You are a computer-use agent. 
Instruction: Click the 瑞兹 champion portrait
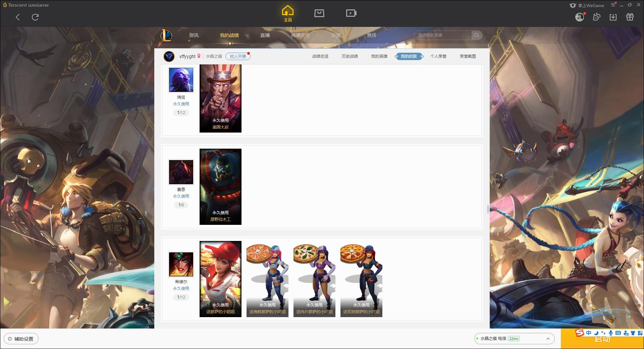(x=181, y=80)
